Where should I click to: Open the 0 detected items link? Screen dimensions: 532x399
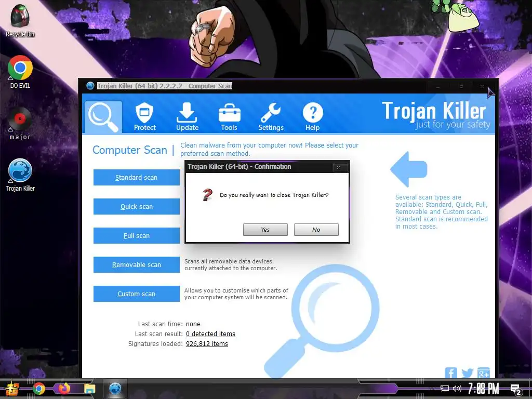click(210, 334)
